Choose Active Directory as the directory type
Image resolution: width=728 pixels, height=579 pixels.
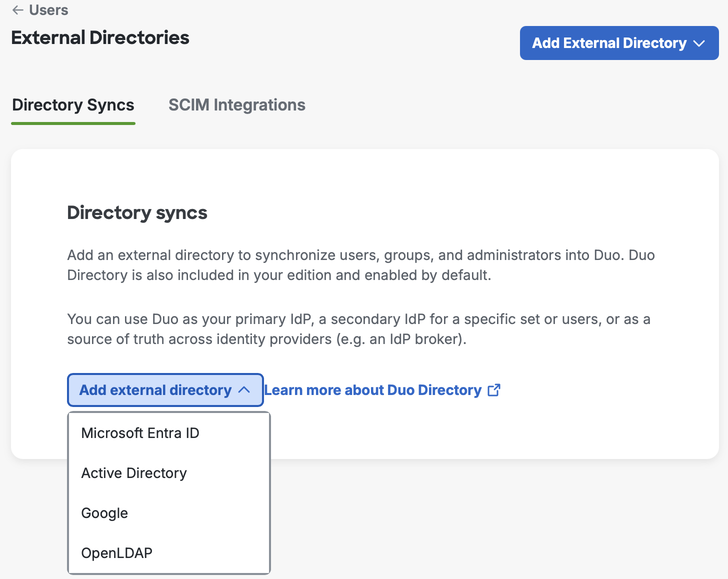[133, 473]
